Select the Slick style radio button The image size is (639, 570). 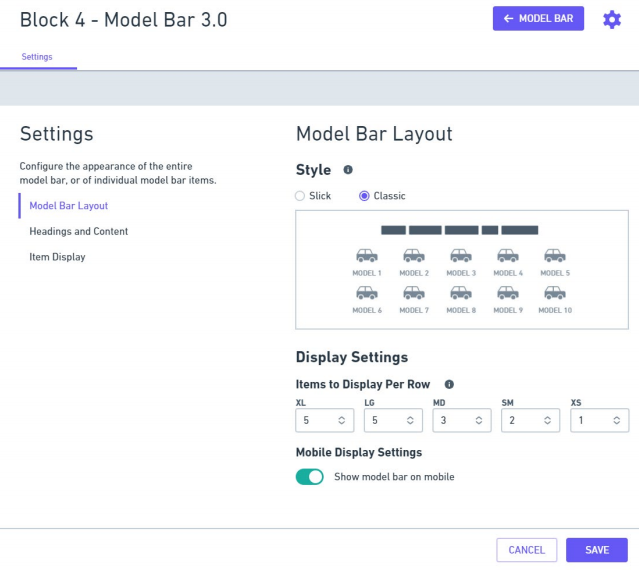pos(301,196)
